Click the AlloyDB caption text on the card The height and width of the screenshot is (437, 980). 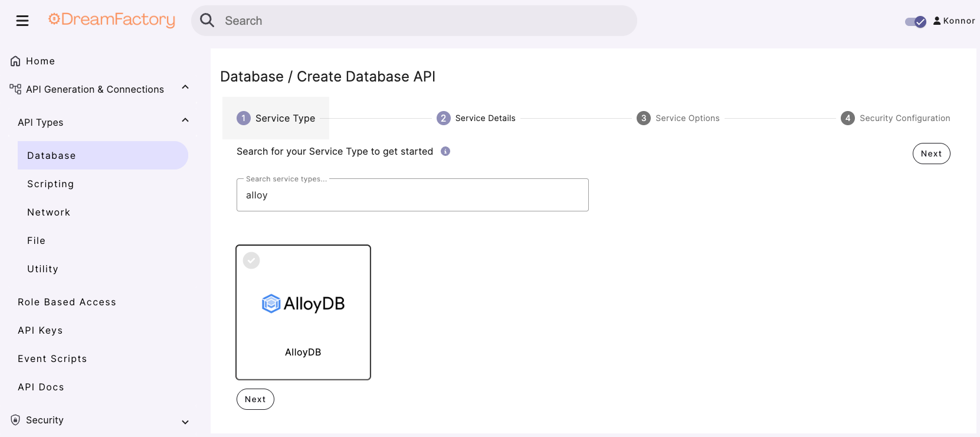303,352
